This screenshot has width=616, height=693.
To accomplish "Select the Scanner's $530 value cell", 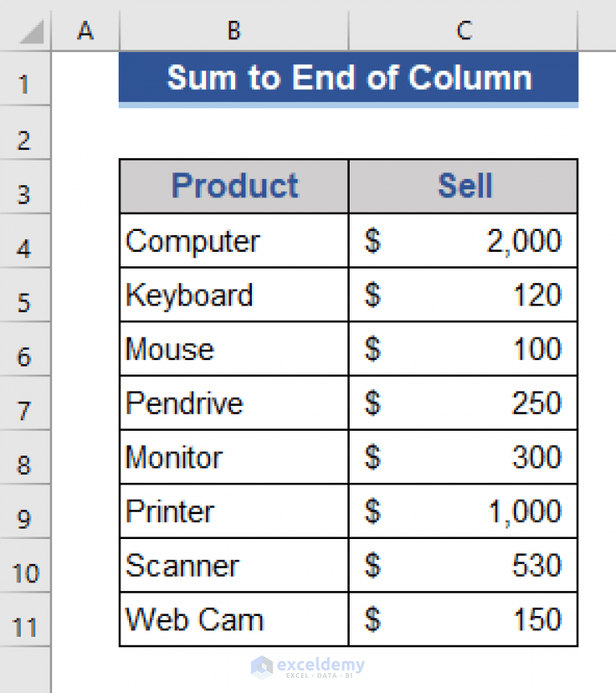I will [x=464, y=565].
